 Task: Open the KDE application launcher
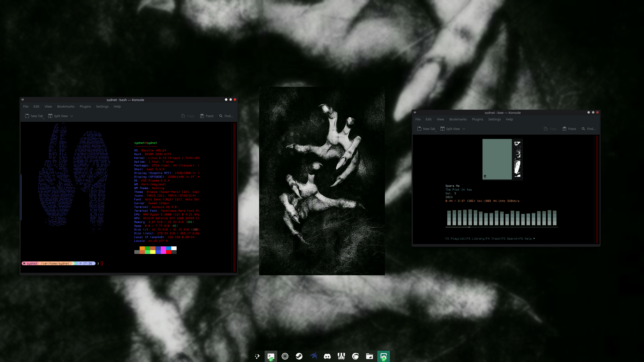[257, 356]
